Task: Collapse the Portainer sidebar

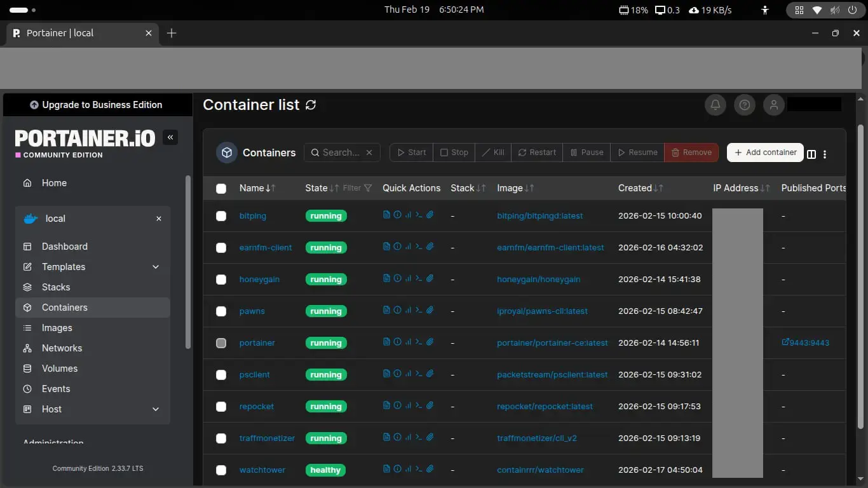Action: click(x=170, y=137)
